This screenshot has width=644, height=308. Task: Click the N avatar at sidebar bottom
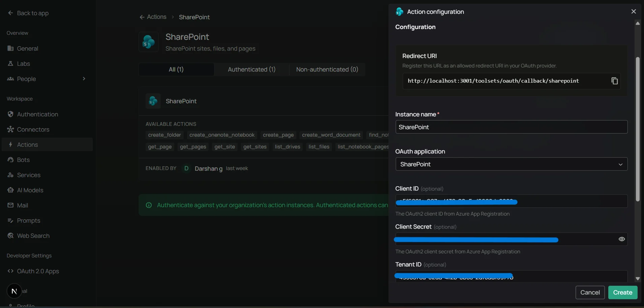pyautogui.click(x=14, y=291)
